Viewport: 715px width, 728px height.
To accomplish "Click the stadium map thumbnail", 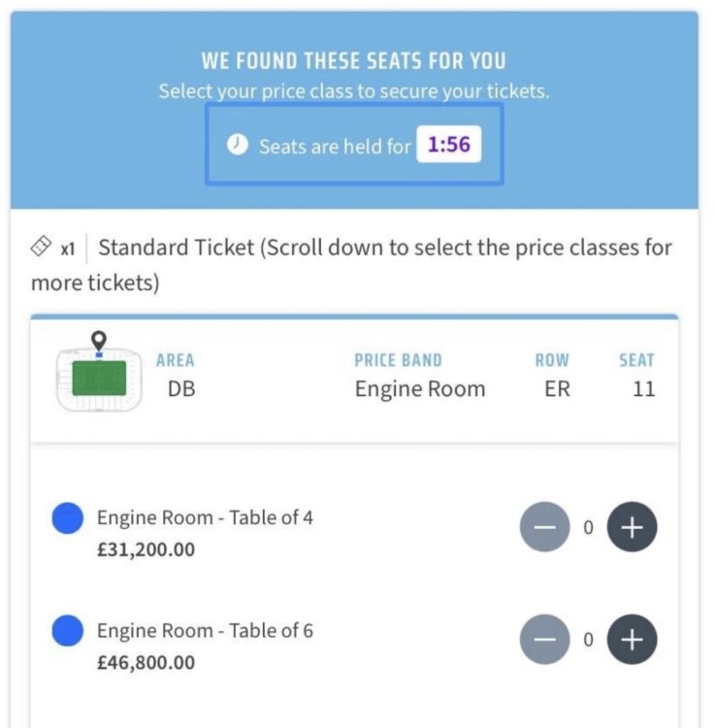I will [x=99, y=379].
